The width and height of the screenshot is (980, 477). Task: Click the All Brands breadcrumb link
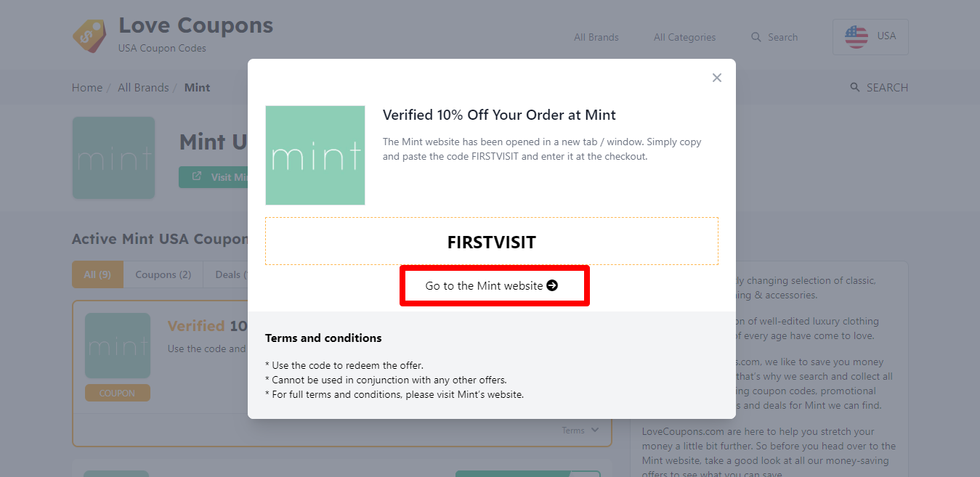coord(143,88)
